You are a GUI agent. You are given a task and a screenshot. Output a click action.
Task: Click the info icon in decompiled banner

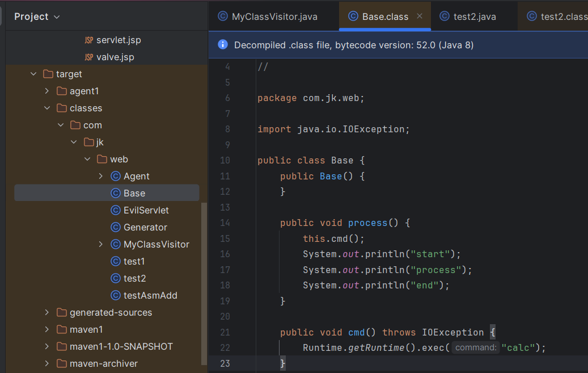tap(223, 44)
